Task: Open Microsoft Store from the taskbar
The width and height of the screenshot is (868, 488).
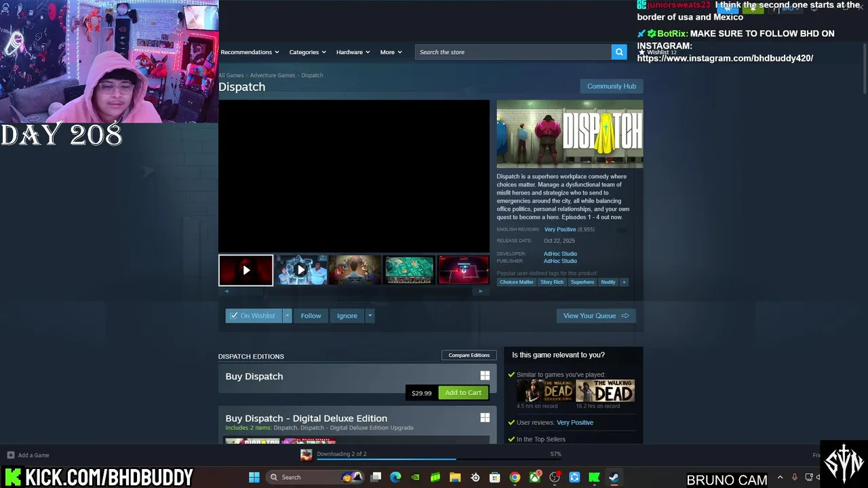Action: (495, 477)
